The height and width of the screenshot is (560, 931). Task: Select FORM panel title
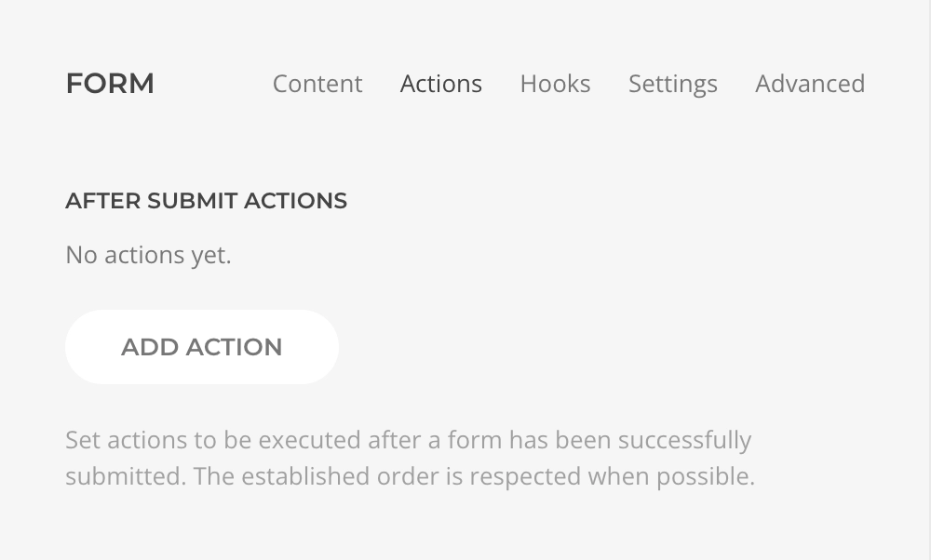[110, 84]
